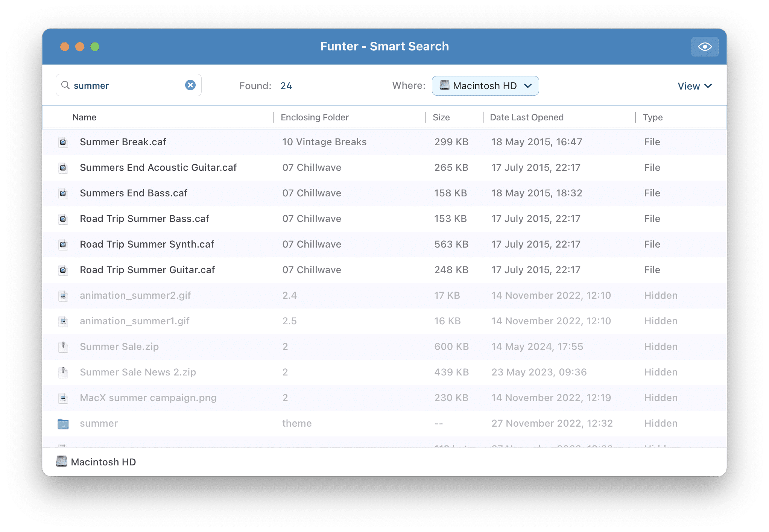The image size is (769, 532).
Task: Click Summer Sale News 2.zip archive icon
Action: 63,372
